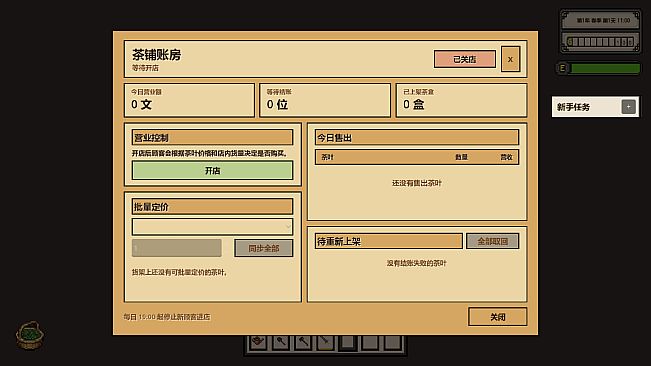This screenshot has height=366, width=651.
Task: Select the watering can in the hotbar
Action: coord(259,342)
